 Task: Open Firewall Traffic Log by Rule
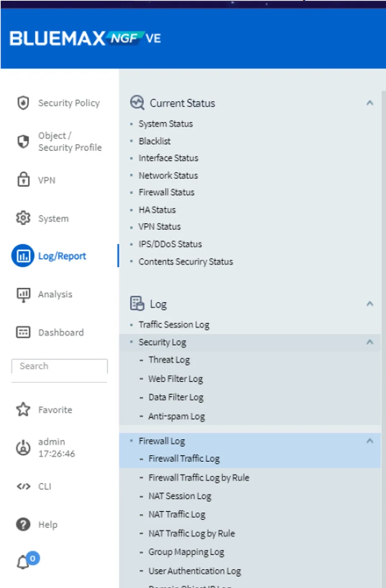pyautogui.click(x=198, y=478)
